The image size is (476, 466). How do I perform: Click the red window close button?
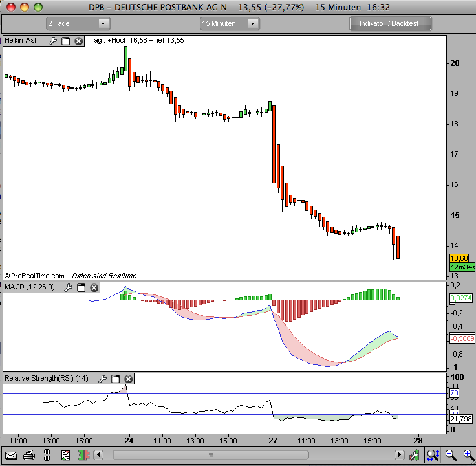click(x=11, y=7)
